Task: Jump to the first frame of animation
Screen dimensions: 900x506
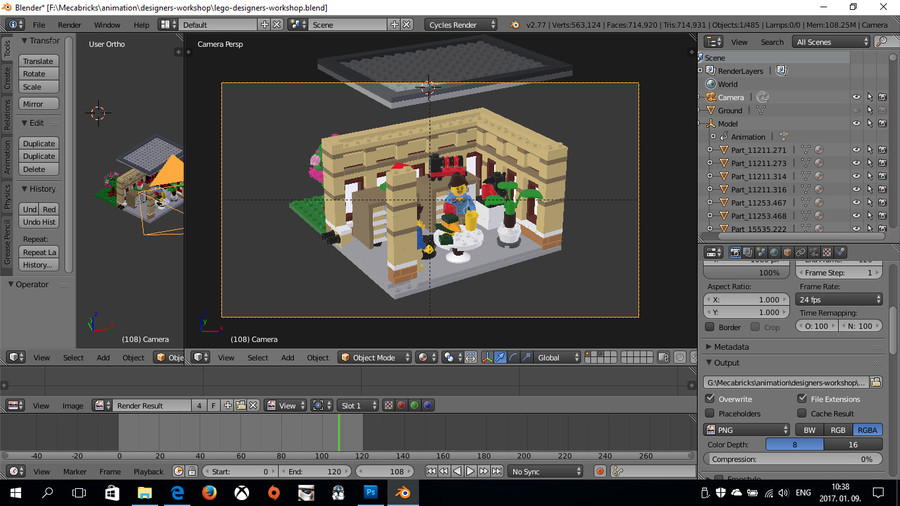Action: pos(431,472)
